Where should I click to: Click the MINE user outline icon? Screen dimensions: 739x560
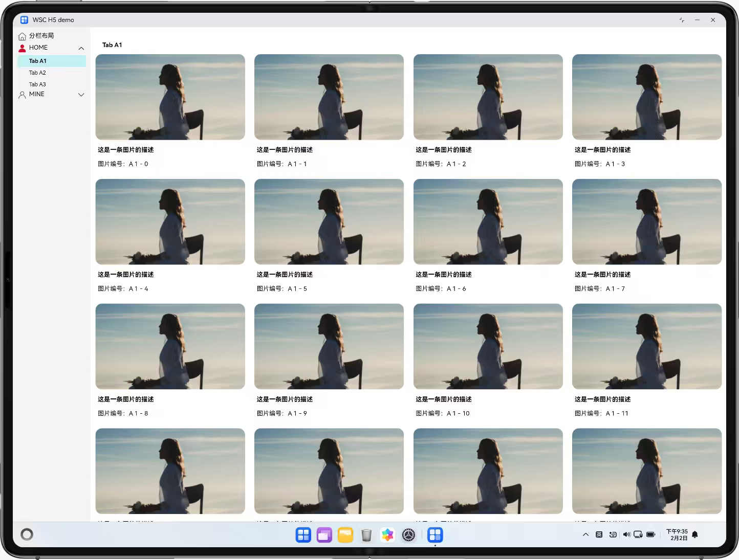click(x=22, y=95)
